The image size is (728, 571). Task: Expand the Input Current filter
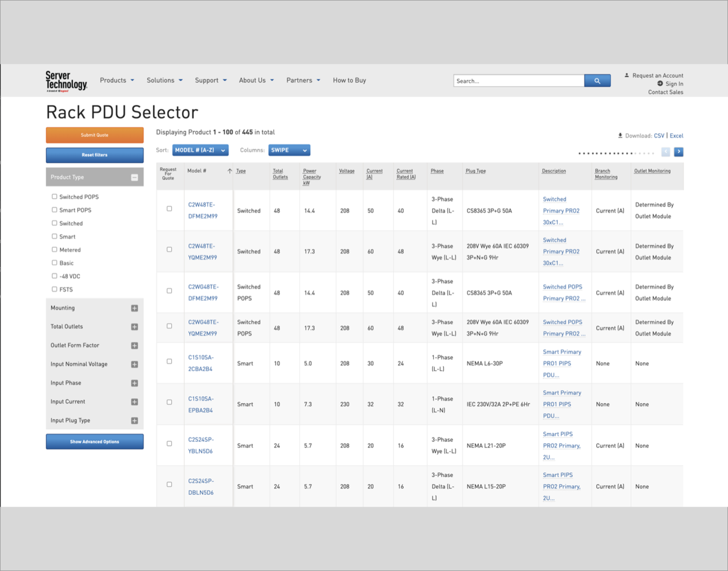(x=134, y=402)
